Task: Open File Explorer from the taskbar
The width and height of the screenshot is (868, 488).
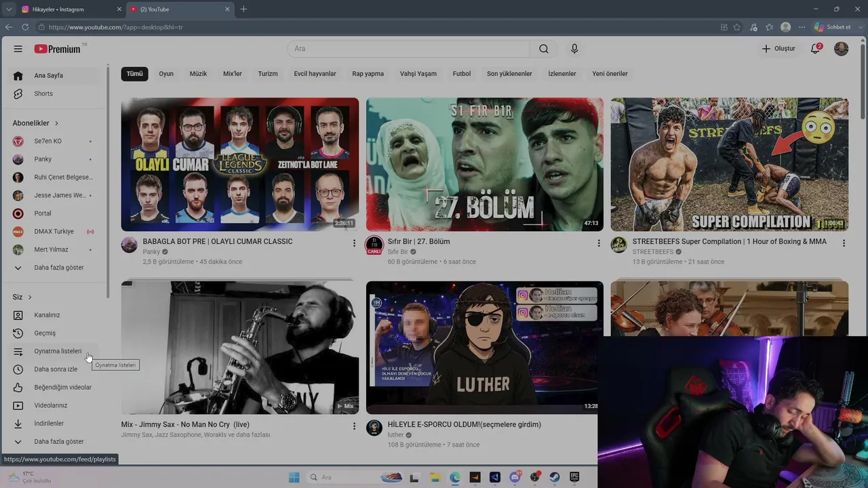Action: tap(435, 477)
